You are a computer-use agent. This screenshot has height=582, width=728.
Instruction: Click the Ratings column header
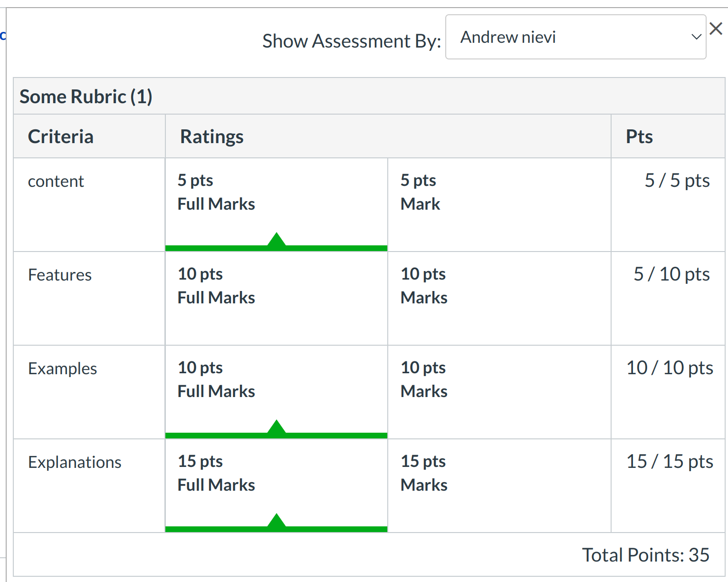click(x=212, y=136)
